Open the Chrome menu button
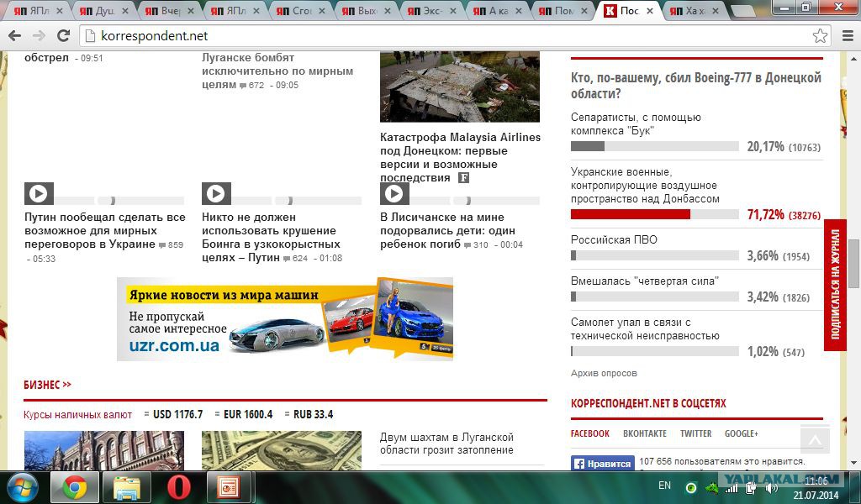The width and height of the screenshot is (861, 504). (x=848, y=36)
